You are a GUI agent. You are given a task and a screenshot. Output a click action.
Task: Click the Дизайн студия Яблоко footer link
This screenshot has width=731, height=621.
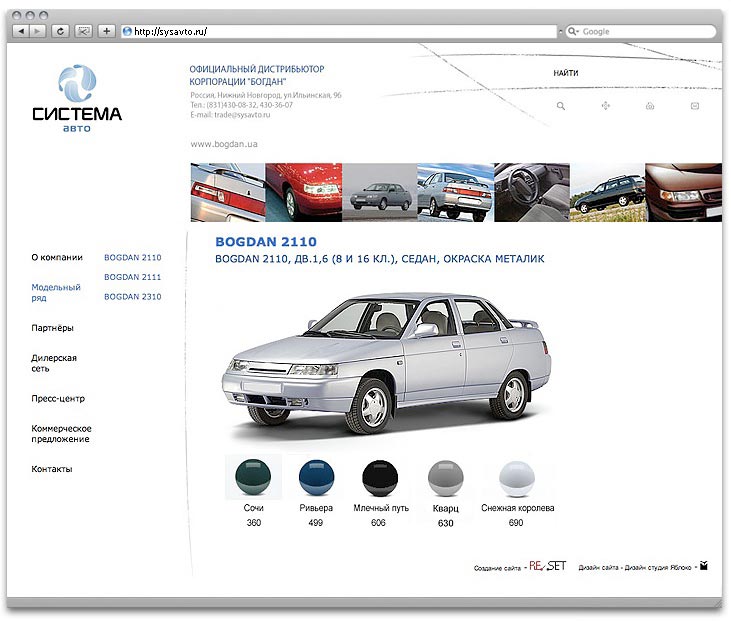(x=658, y=567)
